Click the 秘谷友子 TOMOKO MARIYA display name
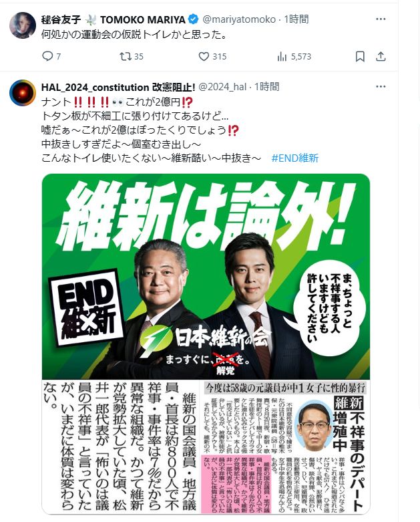 click(113, 19)
